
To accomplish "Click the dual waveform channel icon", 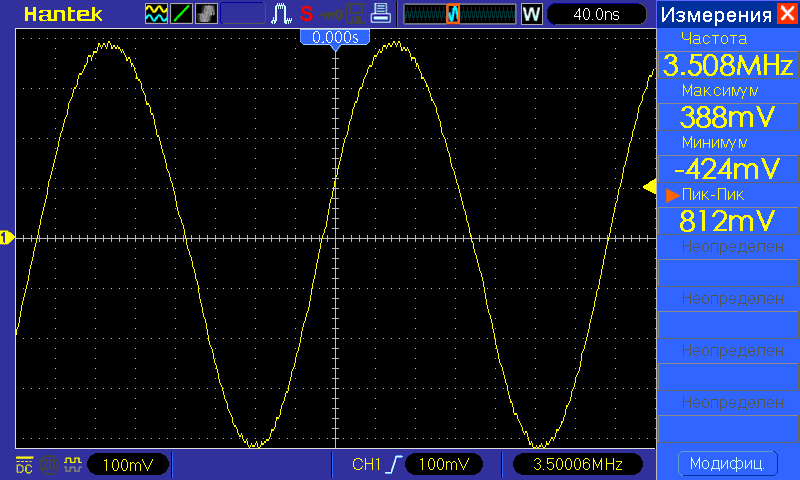I will click(x=156, y=14).
